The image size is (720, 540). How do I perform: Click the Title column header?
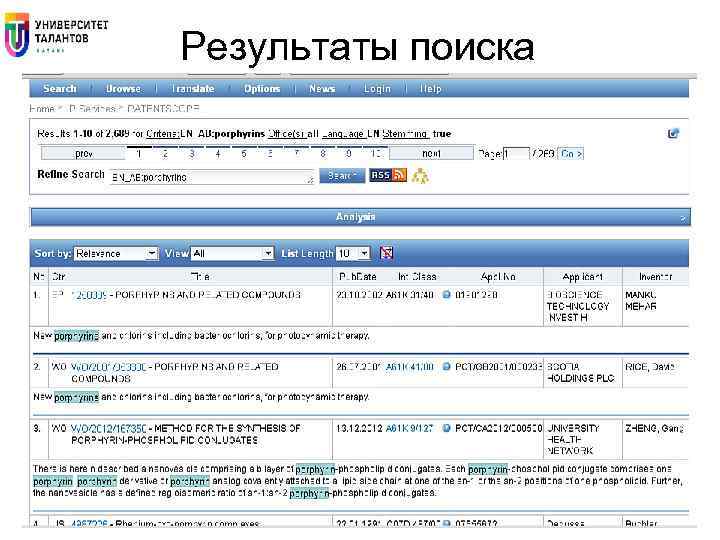coord(200,276)
